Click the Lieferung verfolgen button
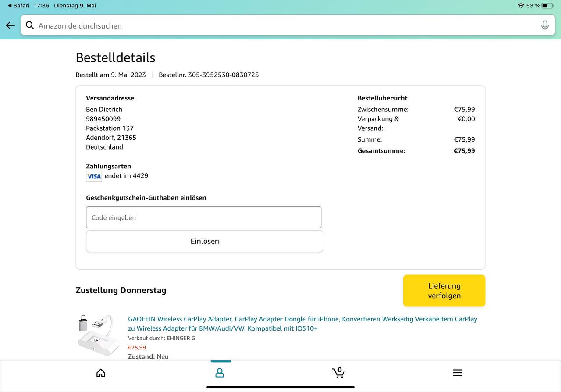561x392 pixels. 444,291
